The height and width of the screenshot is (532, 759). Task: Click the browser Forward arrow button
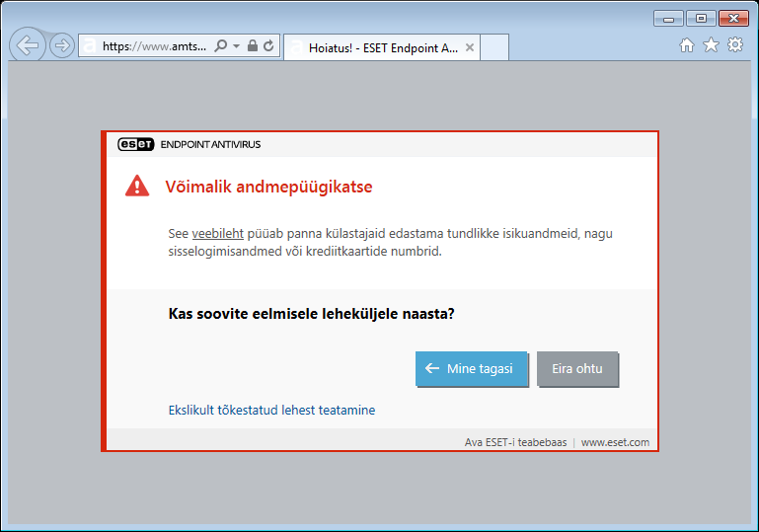(62, 46)
